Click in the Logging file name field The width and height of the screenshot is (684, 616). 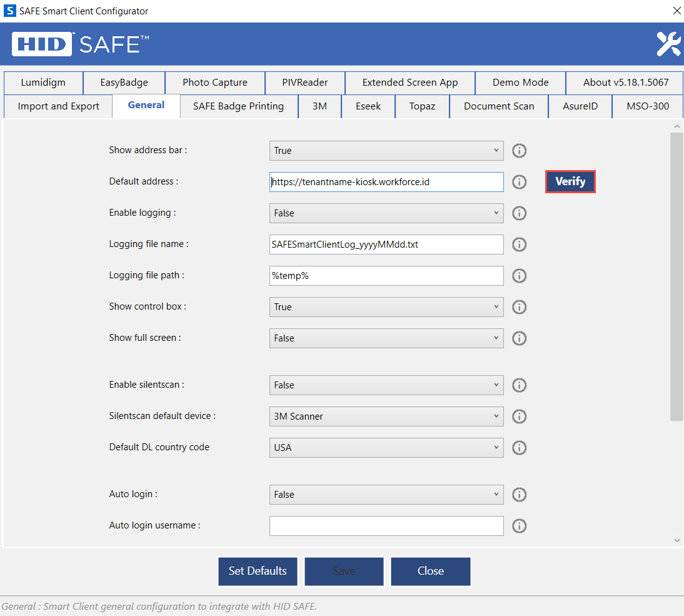point(386,245)
